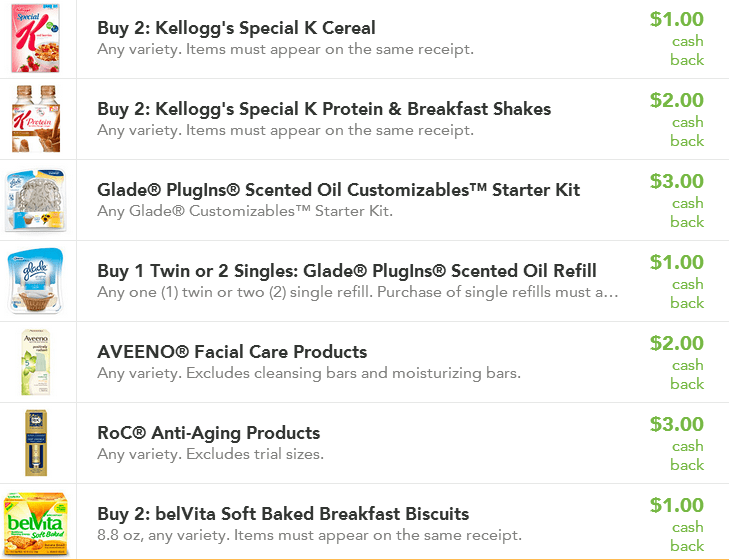
Task: Select the Glade Customizables Starter Kit image
Action: pos(35,200)
